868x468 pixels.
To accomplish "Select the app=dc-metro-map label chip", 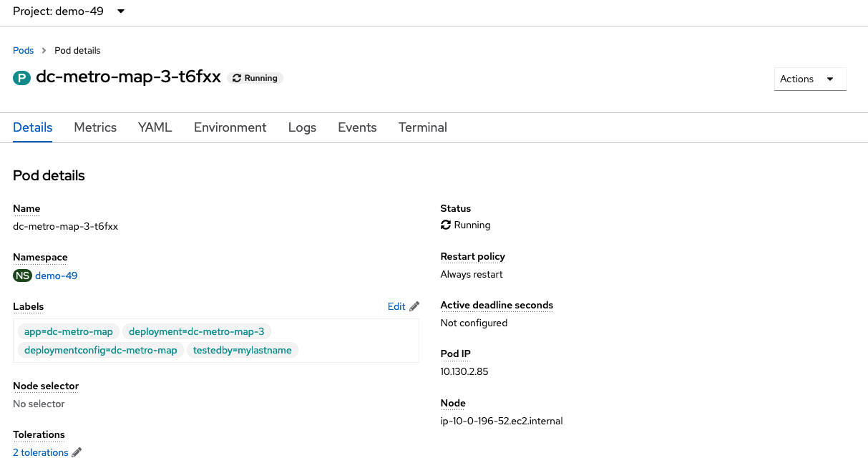I will coord(69,331).
